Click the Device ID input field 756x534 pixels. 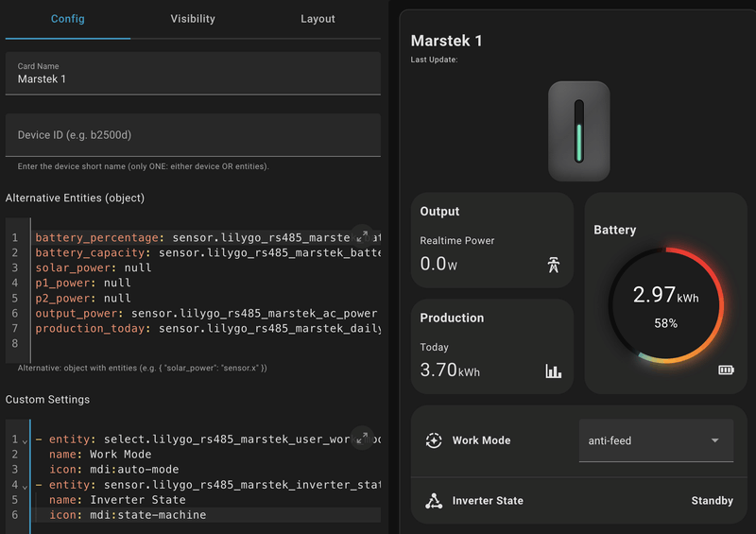pos(193,135)
